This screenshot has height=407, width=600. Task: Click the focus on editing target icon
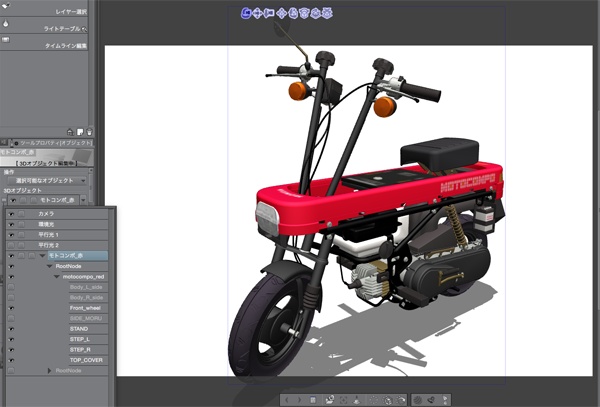point(344,400)
